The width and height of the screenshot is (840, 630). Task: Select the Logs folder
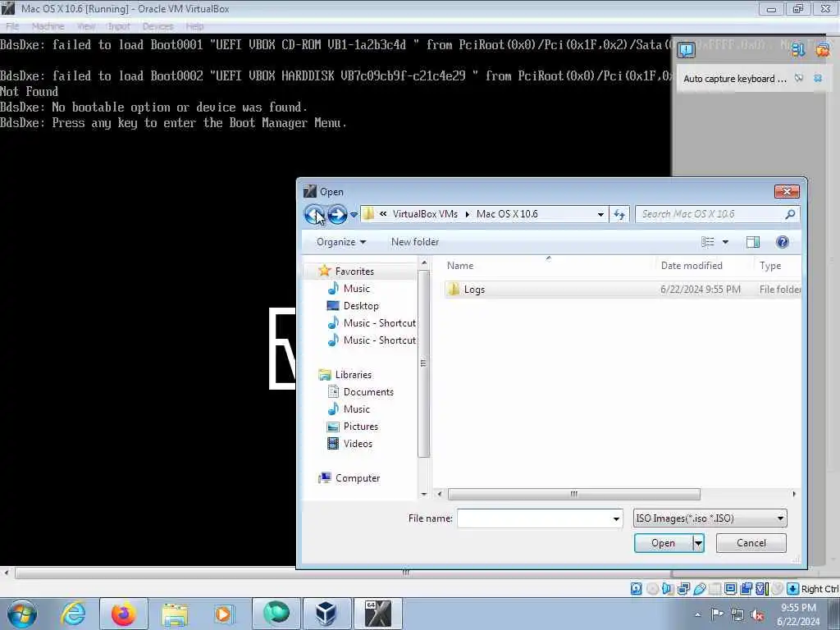click(x=622, y=290)
